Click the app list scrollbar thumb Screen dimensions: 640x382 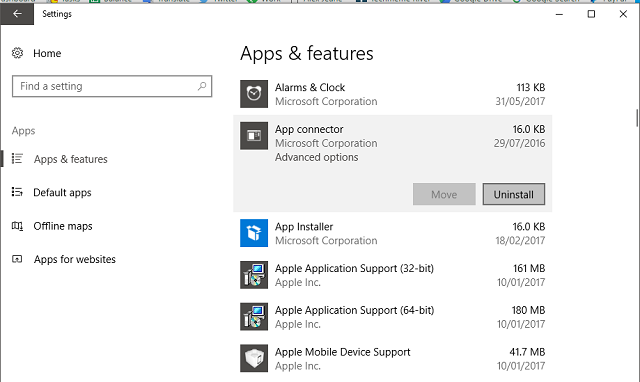click(x=637, y=118)
